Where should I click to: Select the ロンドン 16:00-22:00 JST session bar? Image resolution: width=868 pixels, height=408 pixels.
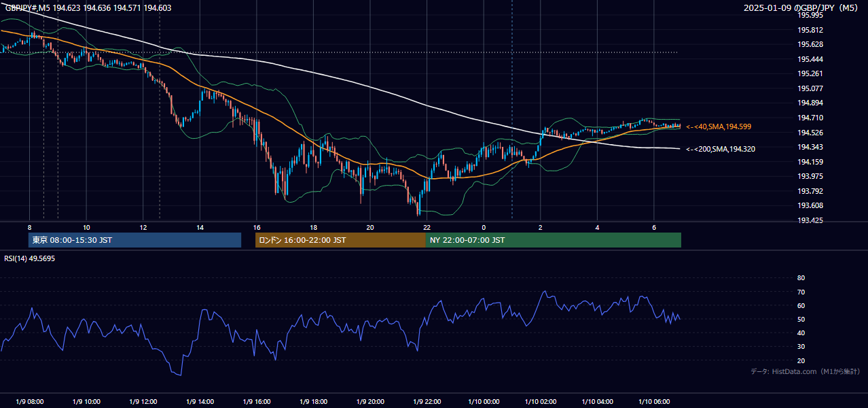(x=340, y=240)
